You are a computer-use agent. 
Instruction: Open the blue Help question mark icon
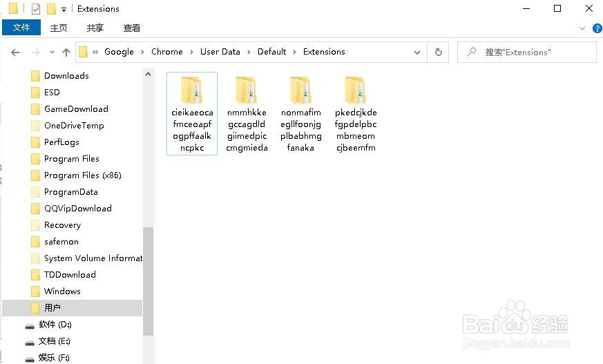(x=597, y=28)
